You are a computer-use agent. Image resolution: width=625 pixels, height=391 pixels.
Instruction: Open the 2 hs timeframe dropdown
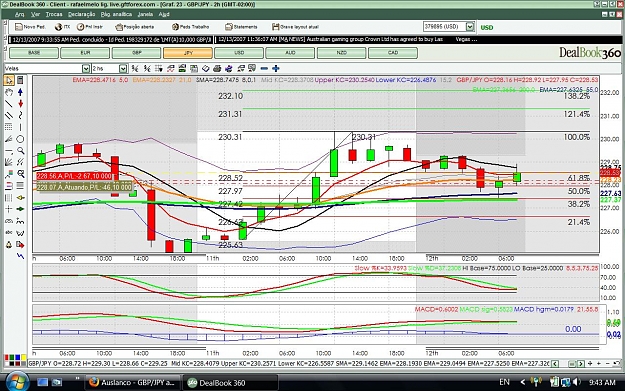pyautogui.click(x=123, y=69)
